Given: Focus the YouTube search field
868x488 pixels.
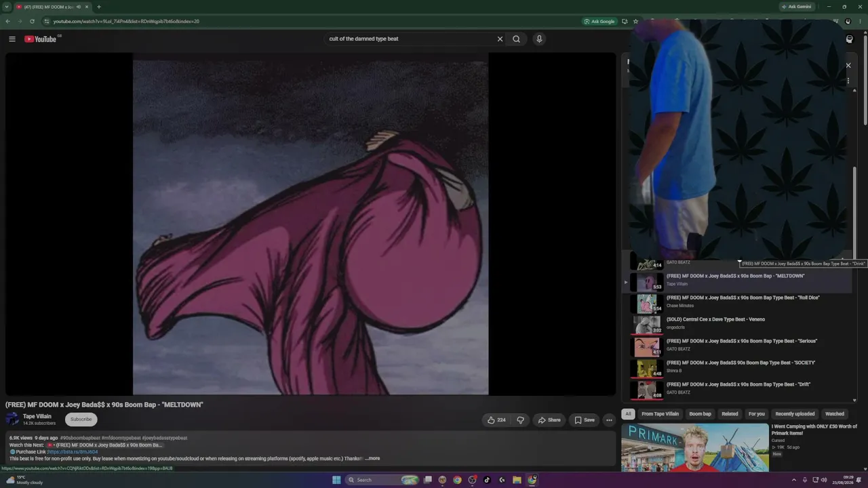Looking at the screenshot, I should [x=410, y=39].
